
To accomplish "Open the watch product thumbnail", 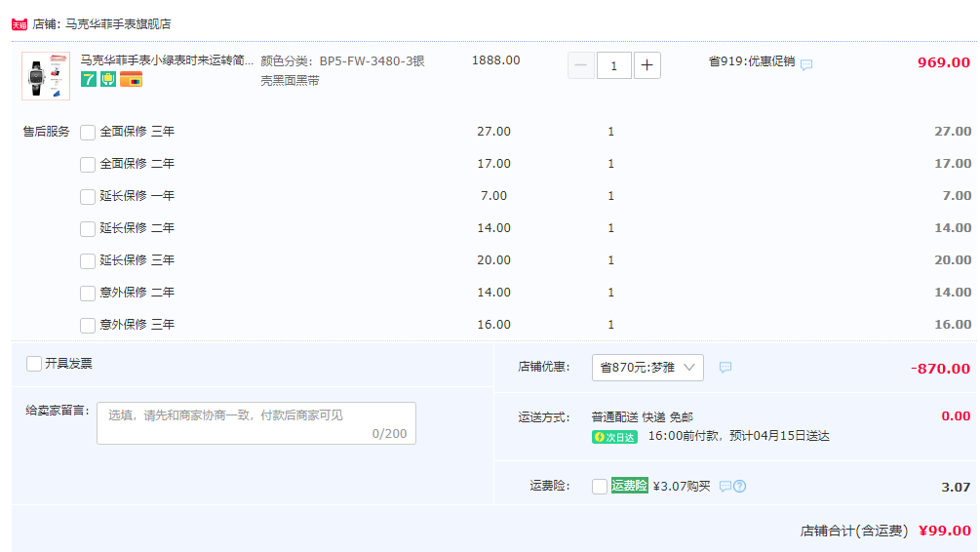I will click(46, 76).
